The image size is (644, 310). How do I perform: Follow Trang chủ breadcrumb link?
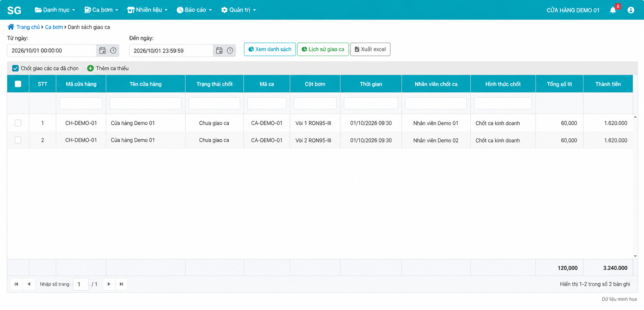28,27
